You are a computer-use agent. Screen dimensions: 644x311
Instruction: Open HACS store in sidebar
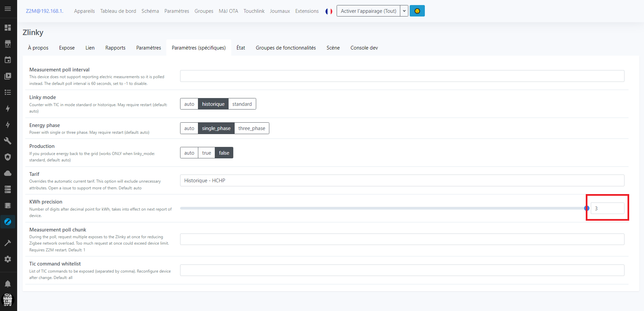8,44
